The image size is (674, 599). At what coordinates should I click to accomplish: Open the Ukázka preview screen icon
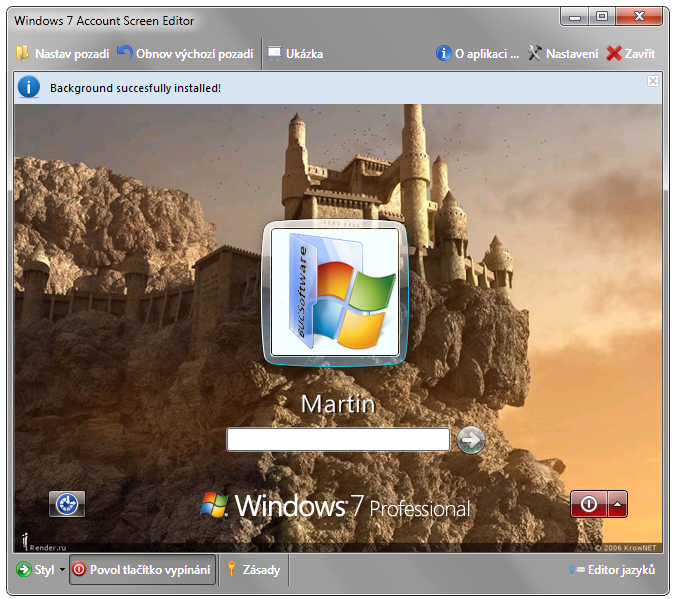click(x=274, y=53)
